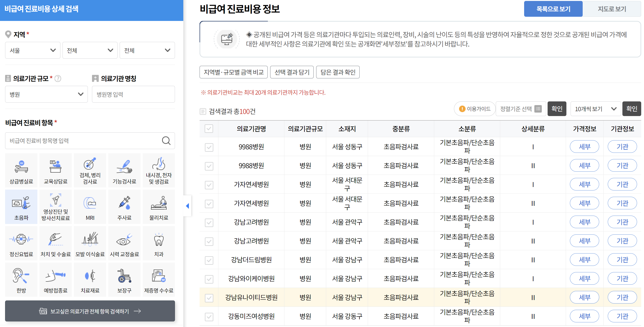Viewport: 644px width, 327px height.
Task: Select the 초음파 category icon
Action: click(21, 207)
